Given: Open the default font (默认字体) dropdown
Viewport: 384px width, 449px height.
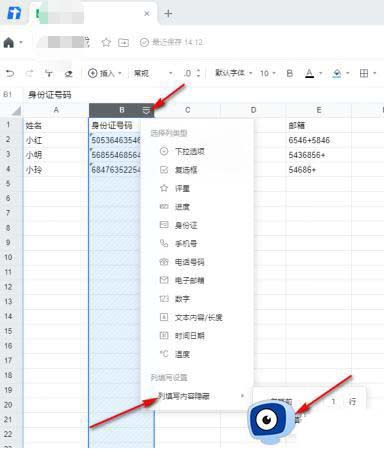Looking at the screenshot, I should 233,73.
